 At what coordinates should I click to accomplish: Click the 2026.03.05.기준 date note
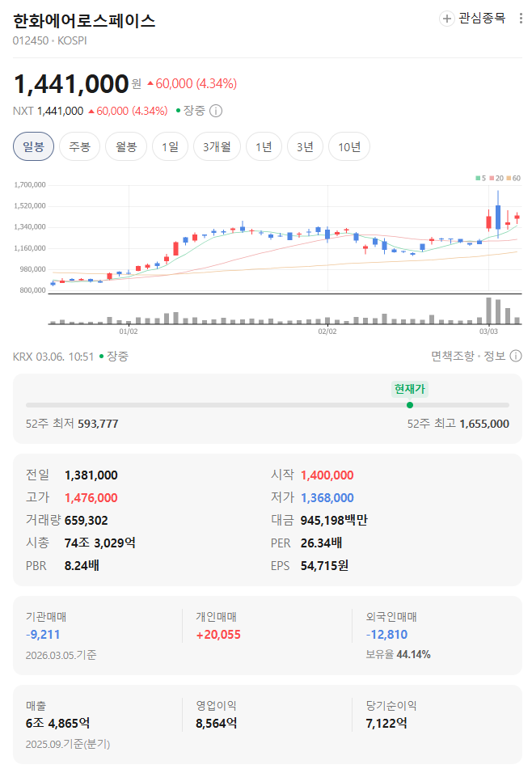pos(61,655)
